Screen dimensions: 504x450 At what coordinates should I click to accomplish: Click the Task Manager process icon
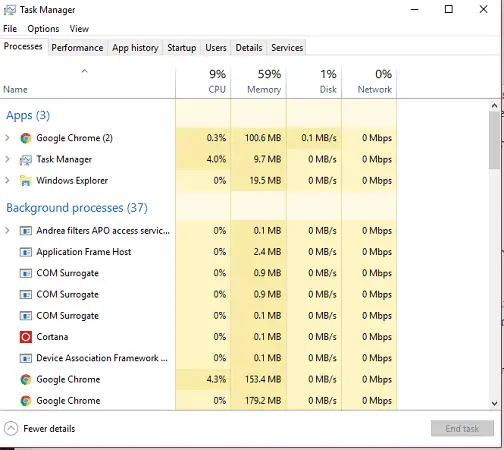point(26,160)
